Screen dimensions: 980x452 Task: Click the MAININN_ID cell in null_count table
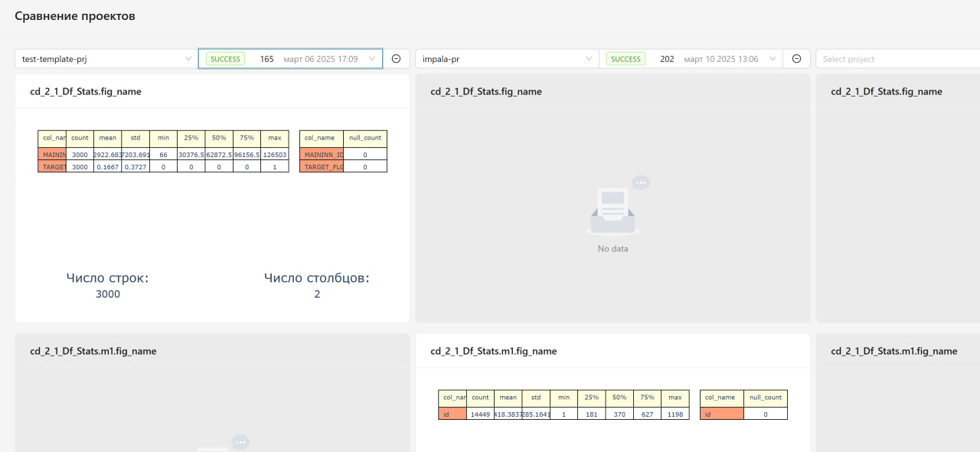click(322, 154)
